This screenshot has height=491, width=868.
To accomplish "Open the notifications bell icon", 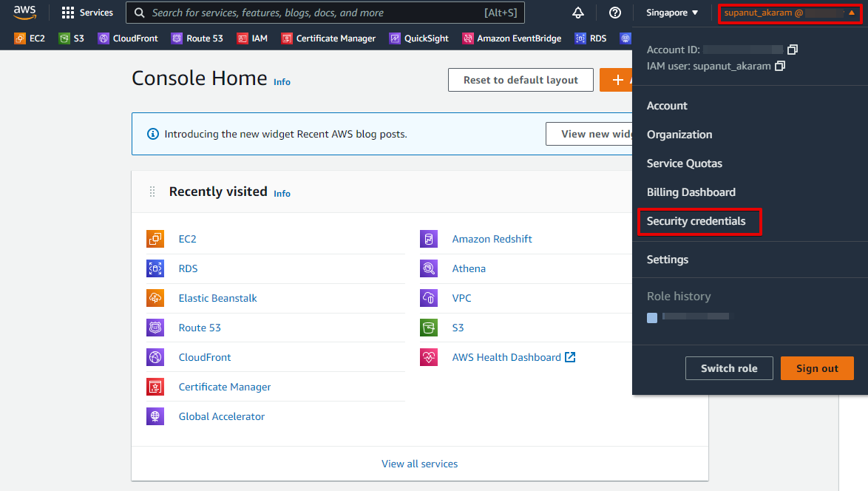I will pos(578,13).
